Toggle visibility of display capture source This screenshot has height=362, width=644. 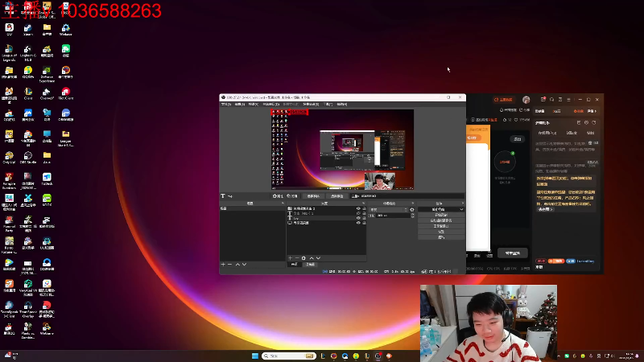(358, 223)
